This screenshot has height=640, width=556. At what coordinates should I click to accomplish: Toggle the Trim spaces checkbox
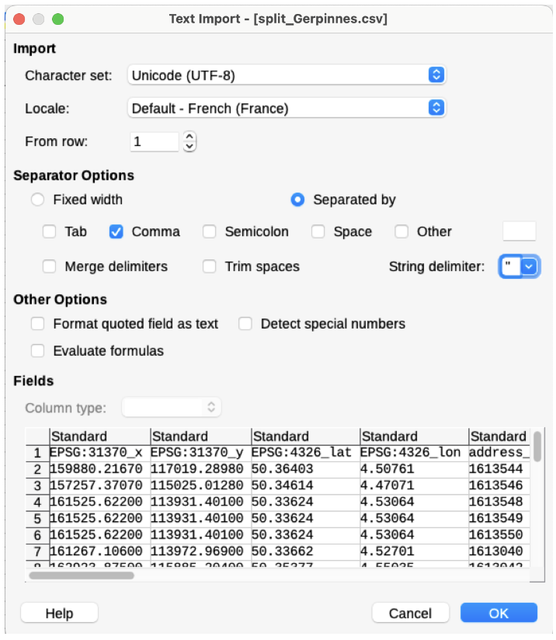[209, 267]
